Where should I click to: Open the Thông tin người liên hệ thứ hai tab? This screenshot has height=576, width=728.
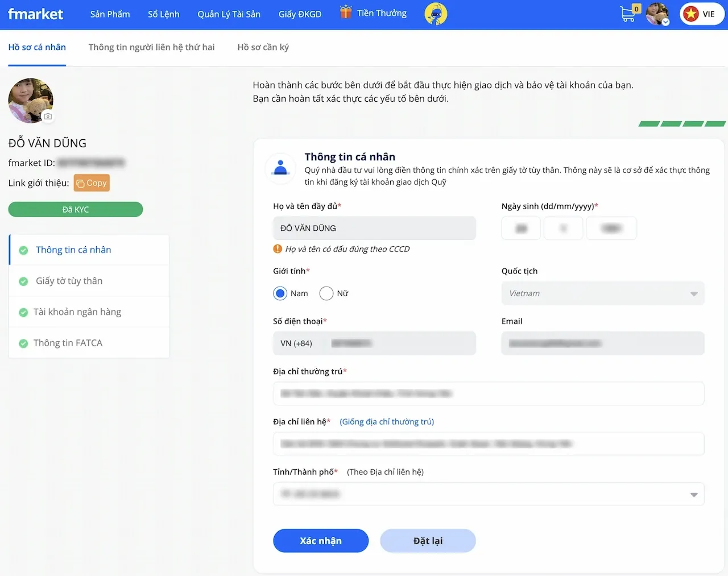click(151, 47)
